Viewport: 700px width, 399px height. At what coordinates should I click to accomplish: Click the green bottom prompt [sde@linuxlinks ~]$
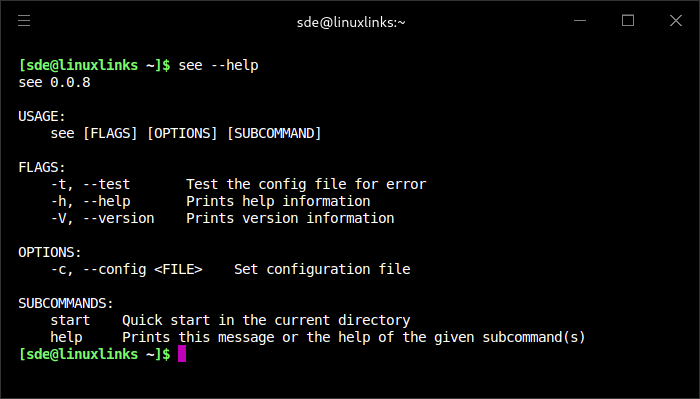coord(94,354)
